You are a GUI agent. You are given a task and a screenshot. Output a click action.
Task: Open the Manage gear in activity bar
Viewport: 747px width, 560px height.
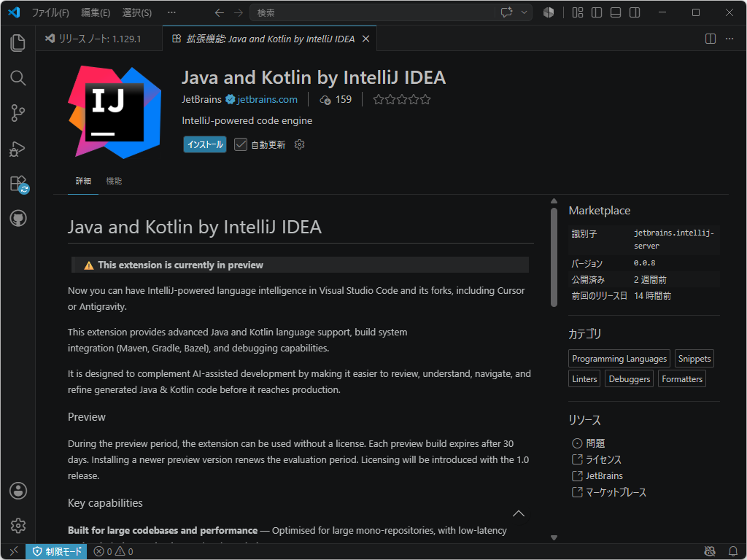tap(18, 526)
